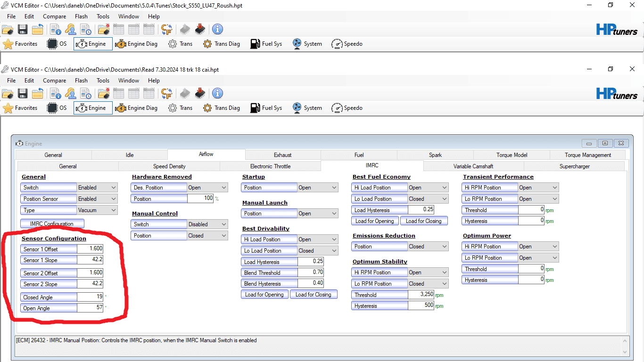Open the Flash menu in the front window
644x362 pixels.
click(x=81, y=81)
